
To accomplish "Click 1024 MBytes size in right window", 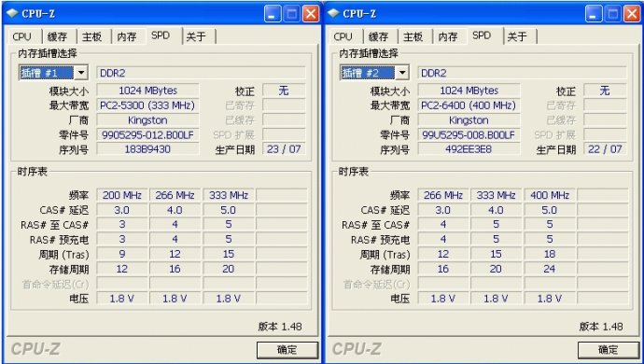I will coord(469,91).
